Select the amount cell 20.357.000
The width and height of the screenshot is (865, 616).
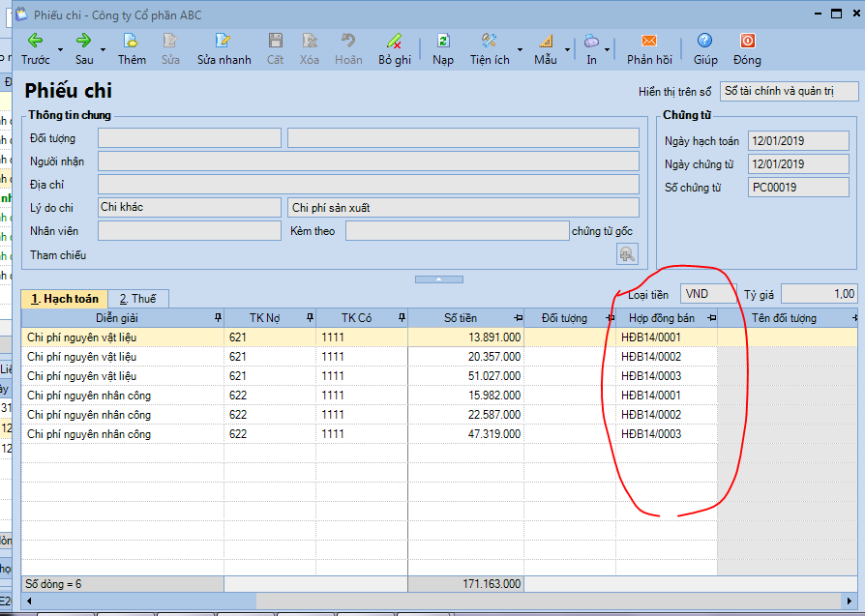pos(466,357)
